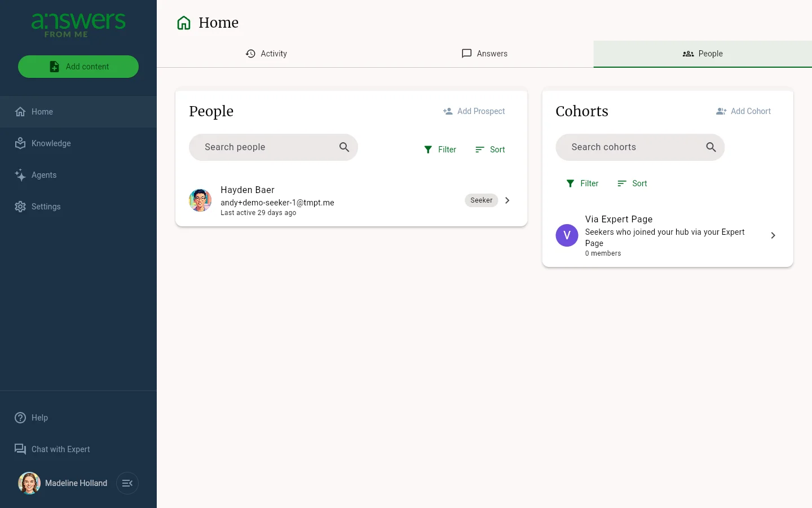Open the Cohorts Sort options
The width and height of the screenshot is (812, 508).
coord(632,183)
